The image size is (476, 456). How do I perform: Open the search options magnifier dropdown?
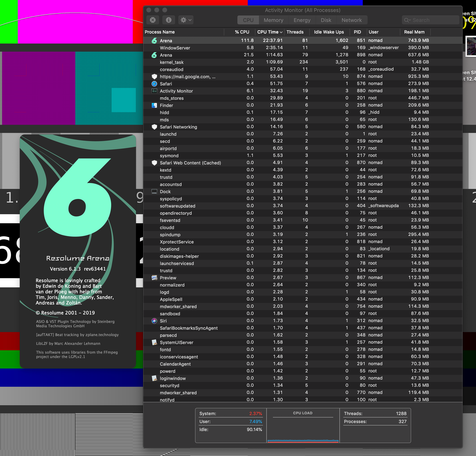(x=407, y=20)
